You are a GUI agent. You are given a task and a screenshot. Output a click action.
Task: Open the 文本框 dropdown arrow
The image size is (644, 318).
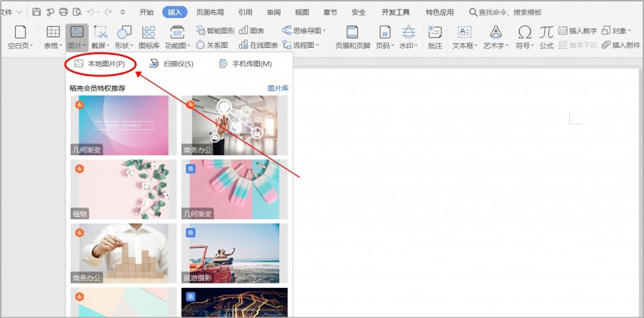point(475,46)
